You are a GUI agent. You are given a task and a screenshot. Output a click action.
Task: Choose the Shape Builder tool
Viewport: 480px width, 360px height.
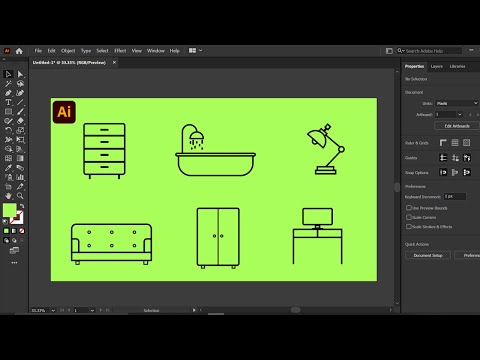click(8, 149)
